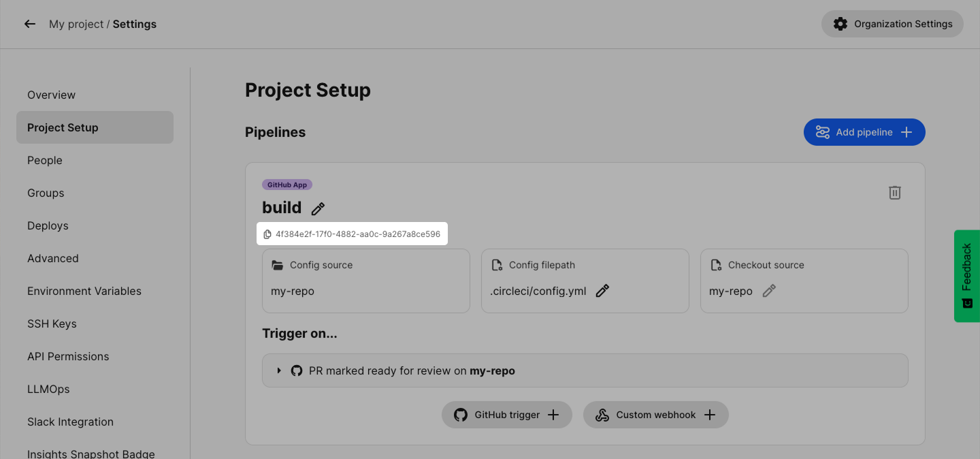This screenshot has height=459, width=980.
Task: Click the Organization Settings gear icon
Action: [840, 24]
